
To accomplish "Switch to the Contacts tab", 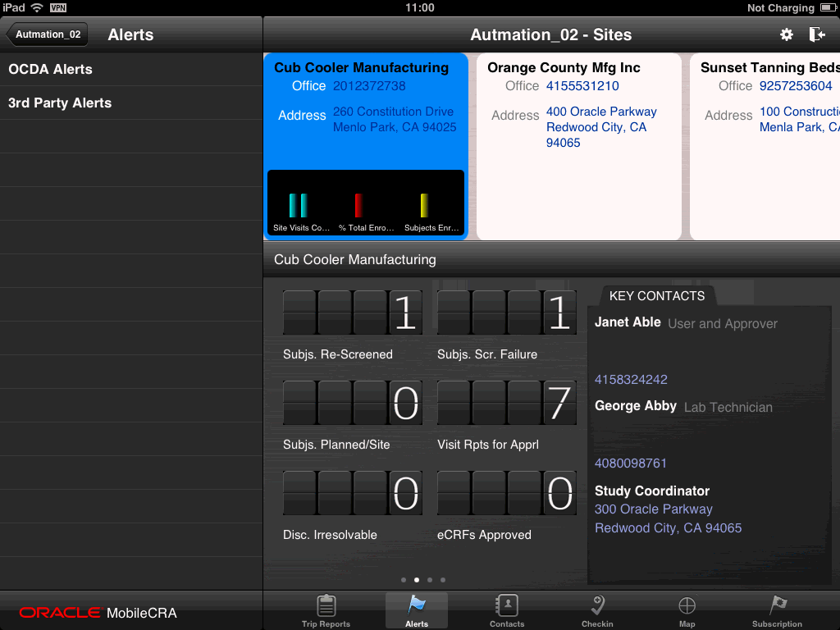I will pos(507,610).
